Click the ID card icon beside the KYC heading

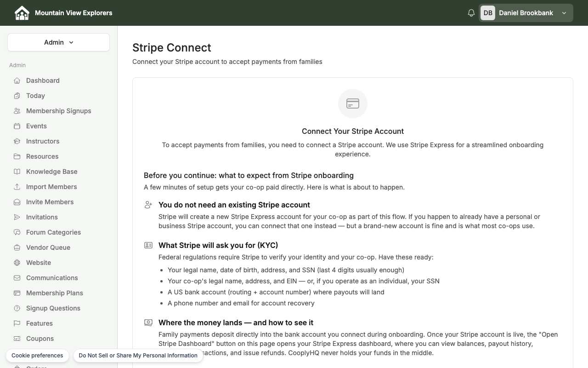coord(148,245)
